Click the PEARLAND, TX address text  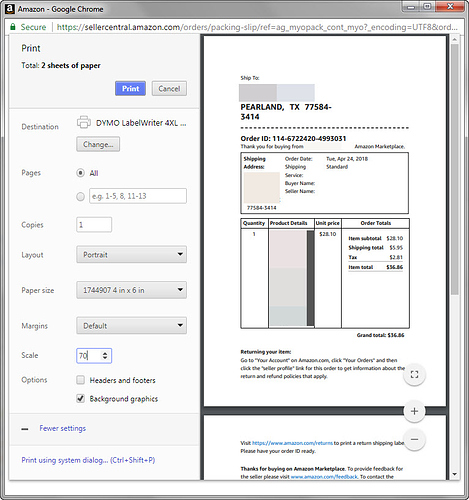coord(286,112)
